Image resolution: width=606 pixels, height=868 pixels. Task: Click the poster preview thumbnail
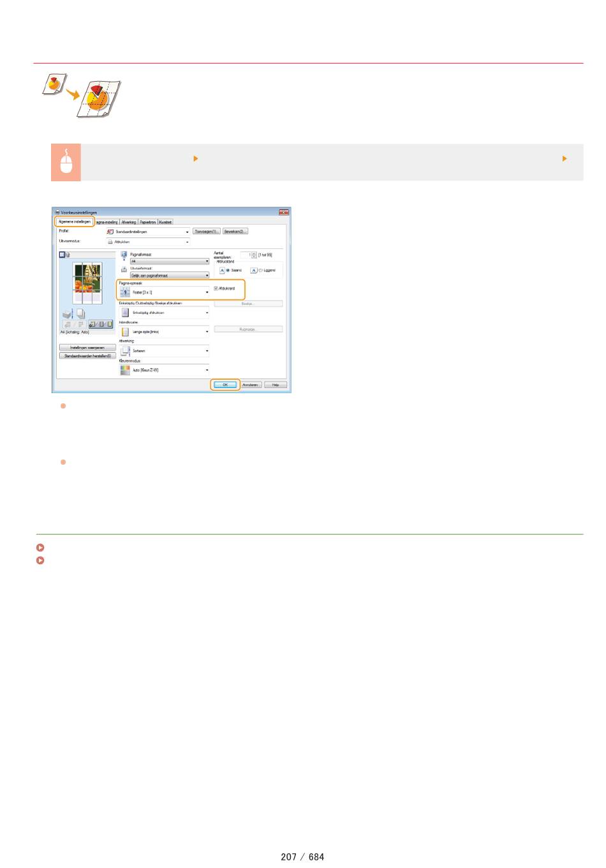click(87, 283)
